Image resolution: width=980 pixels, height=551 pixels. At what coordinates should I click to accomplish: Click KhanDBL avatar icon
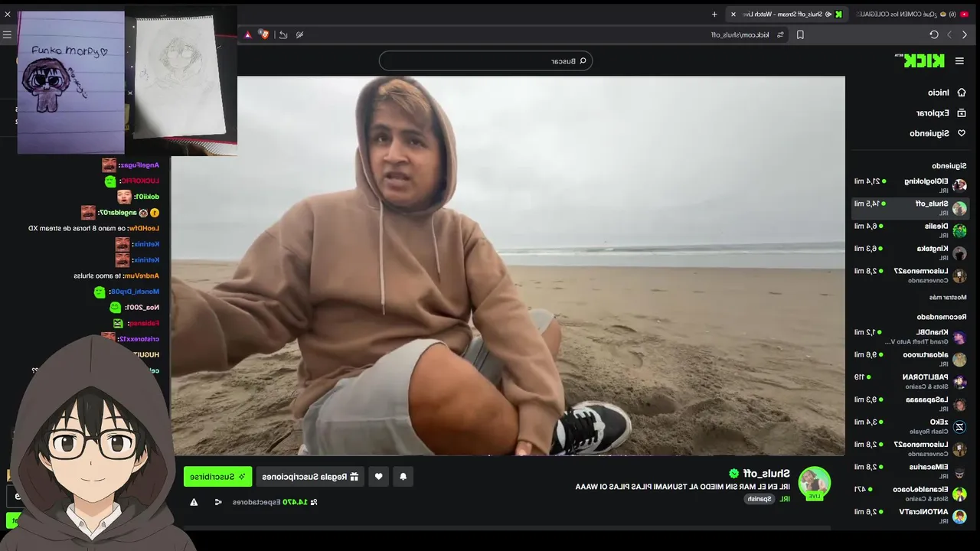point(959,337)
